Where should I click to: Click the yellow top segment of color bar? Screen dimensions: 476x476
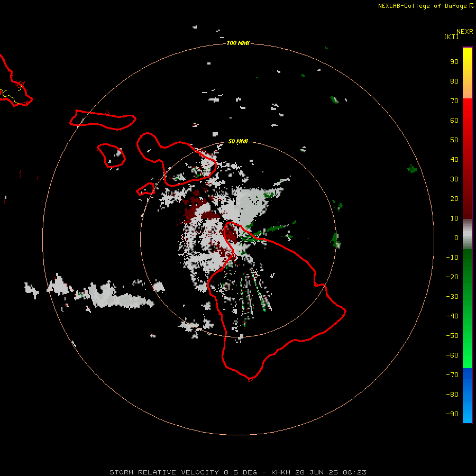click(467, 73)
